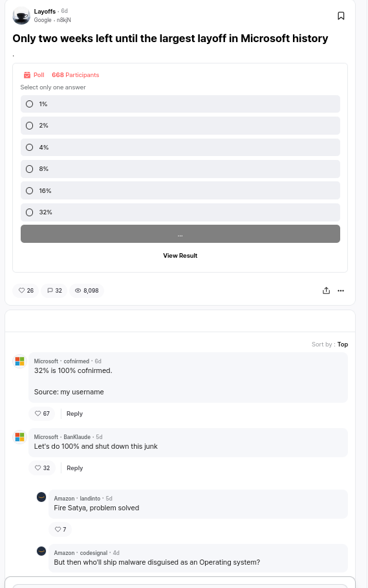This screenshot has height=588, width=368.
Task: Click the gray poll submit button
Action: click(x=180, y=234)
